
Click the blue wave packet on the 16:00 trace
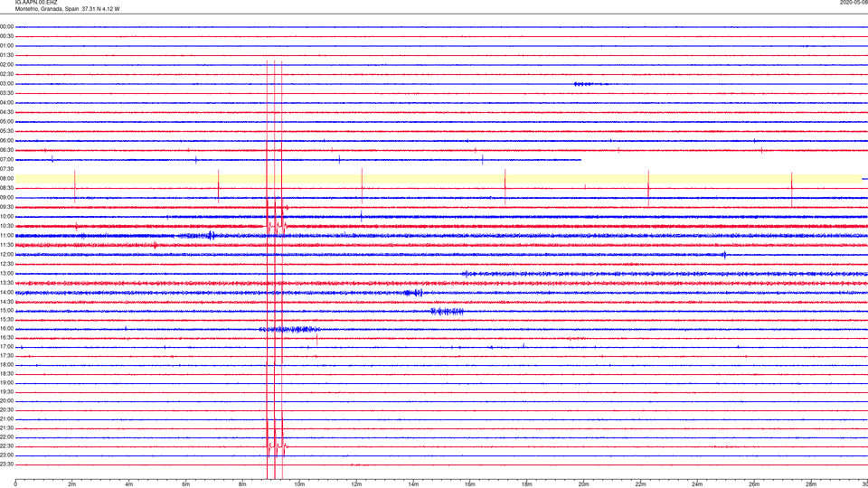(x=289, y=329)
